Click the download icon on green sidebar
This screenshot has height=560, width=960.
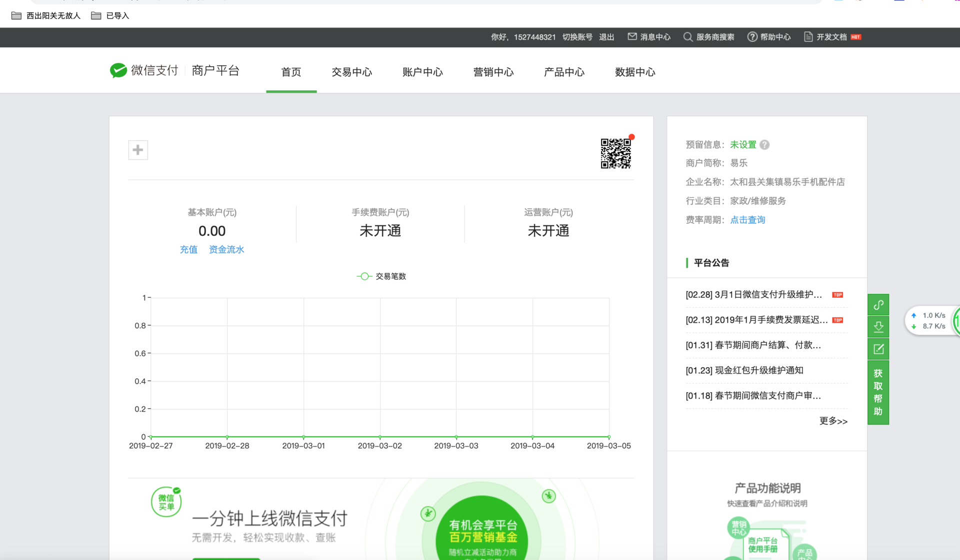878,327
